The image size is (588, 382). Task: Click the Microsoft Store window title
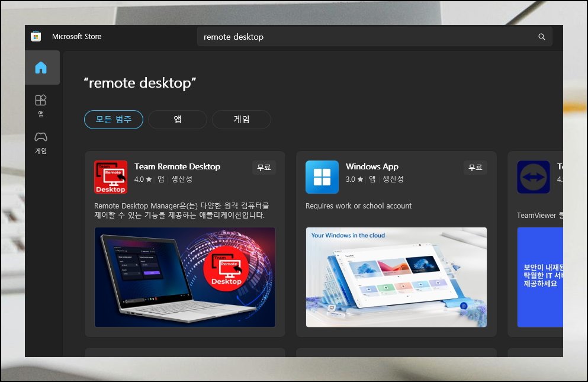[77, 37]
